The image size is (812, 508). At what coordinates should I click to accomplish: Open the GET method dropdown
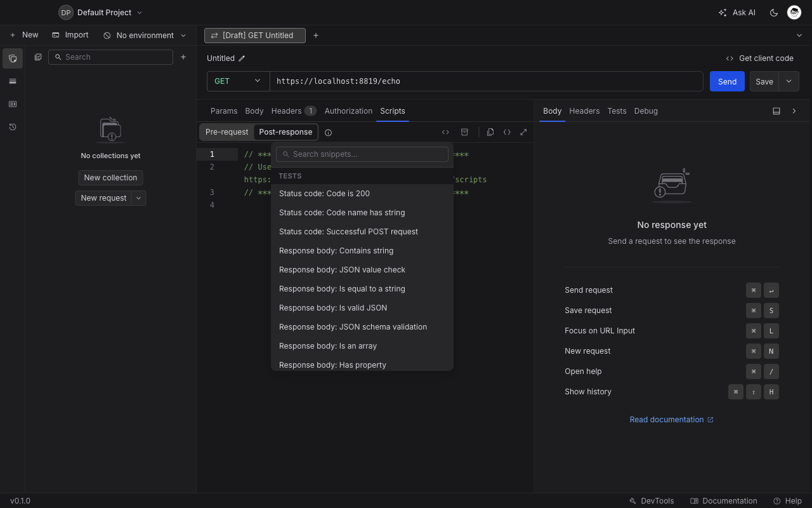(x=238, y=81)
